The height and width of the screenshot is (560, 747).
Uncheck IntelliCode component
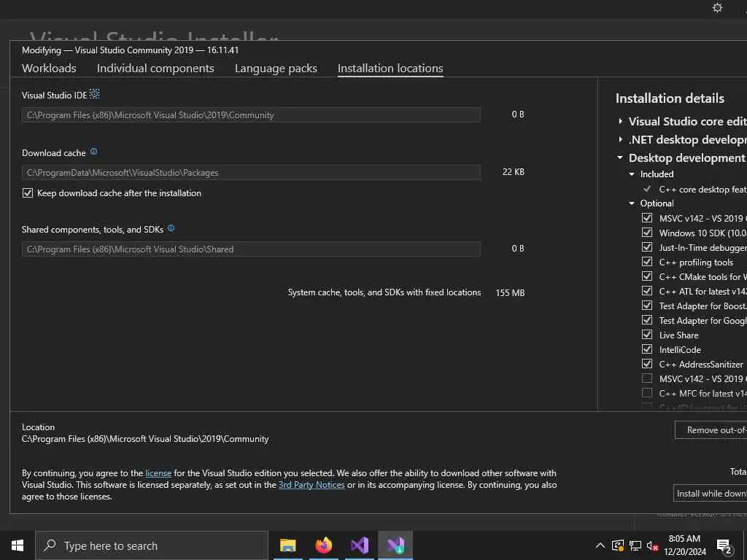(x=646, y=349)
